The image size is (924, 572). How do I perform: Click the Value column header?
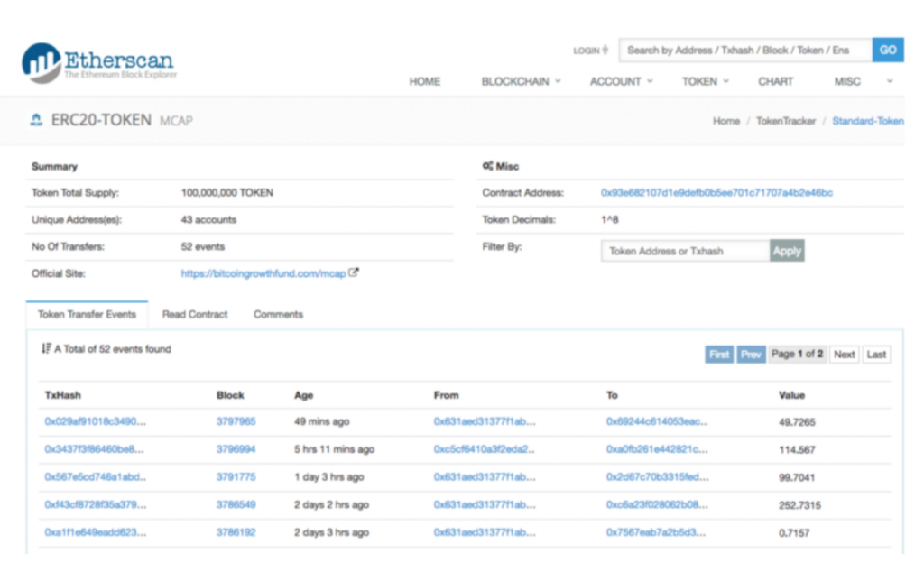(x=791, y=395)
